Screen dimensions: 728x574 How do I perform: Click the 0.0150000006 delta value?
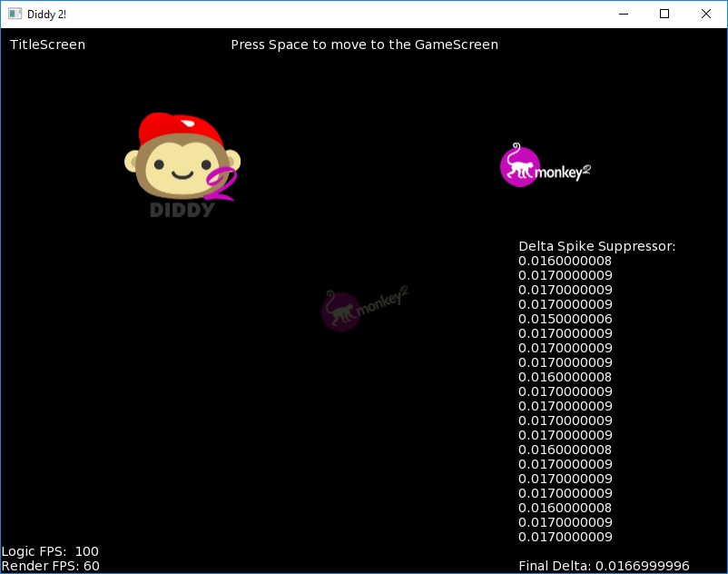tap(565, 319)
